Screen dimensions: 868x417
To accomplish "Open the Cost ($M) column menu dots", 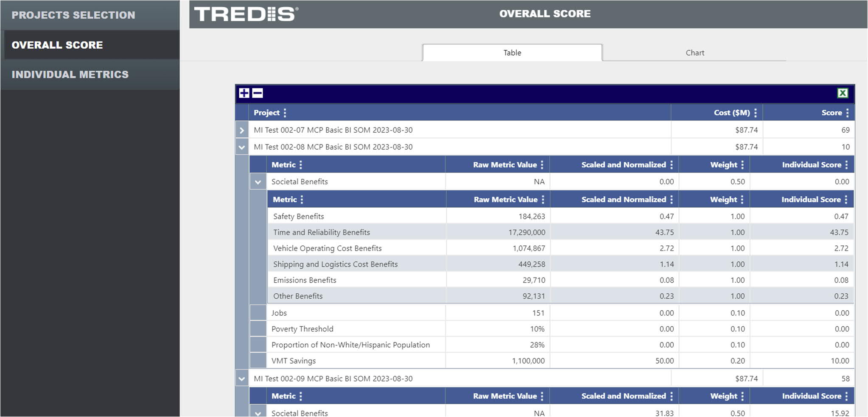I will tap(756, 113).
